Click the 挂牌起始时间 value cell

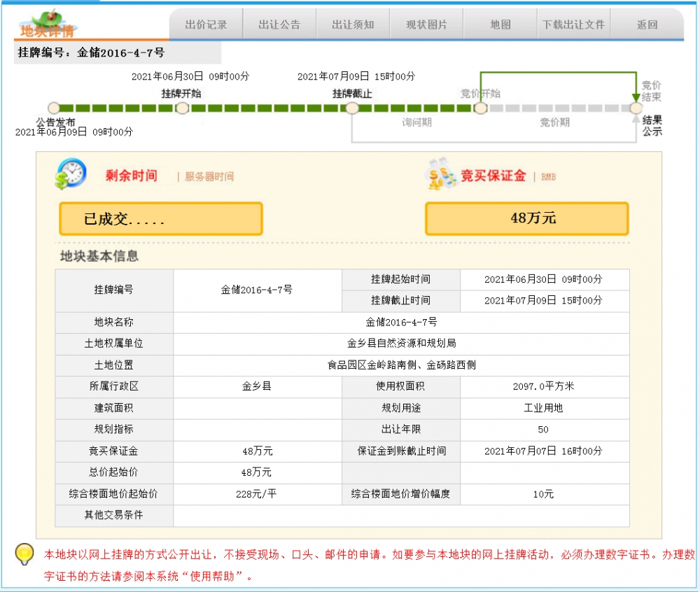click(545, 279)
